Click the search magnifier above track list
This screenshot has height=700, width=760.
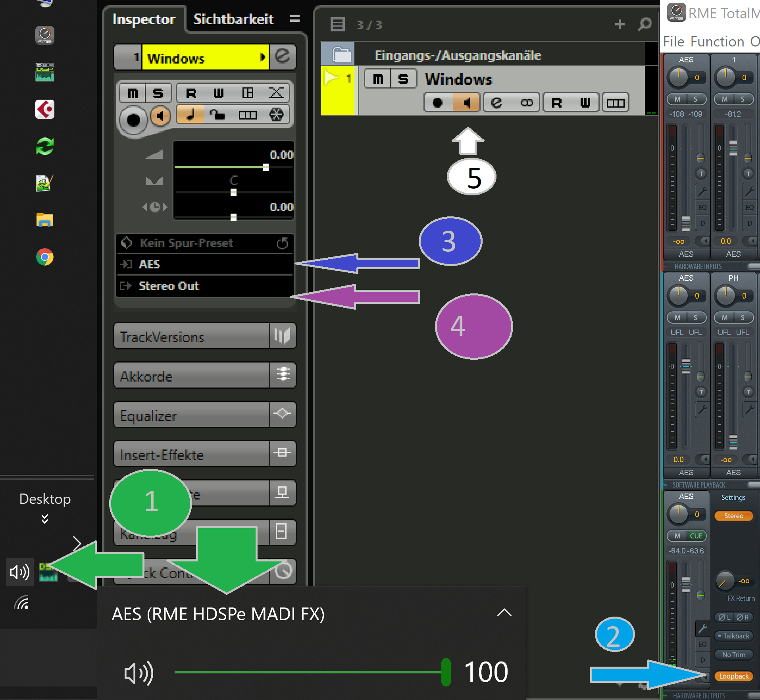(645, 25)
